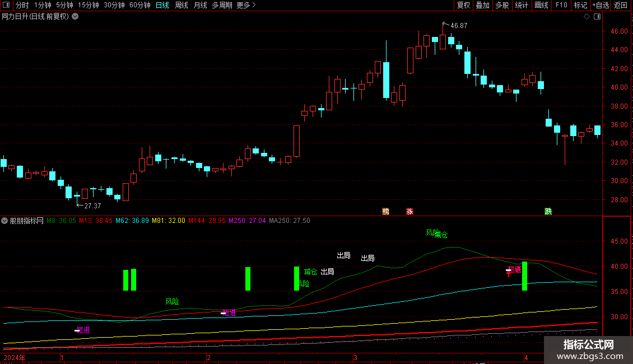Expand the 更多 periods menu

pyautogui.click(x=246, y=5)
